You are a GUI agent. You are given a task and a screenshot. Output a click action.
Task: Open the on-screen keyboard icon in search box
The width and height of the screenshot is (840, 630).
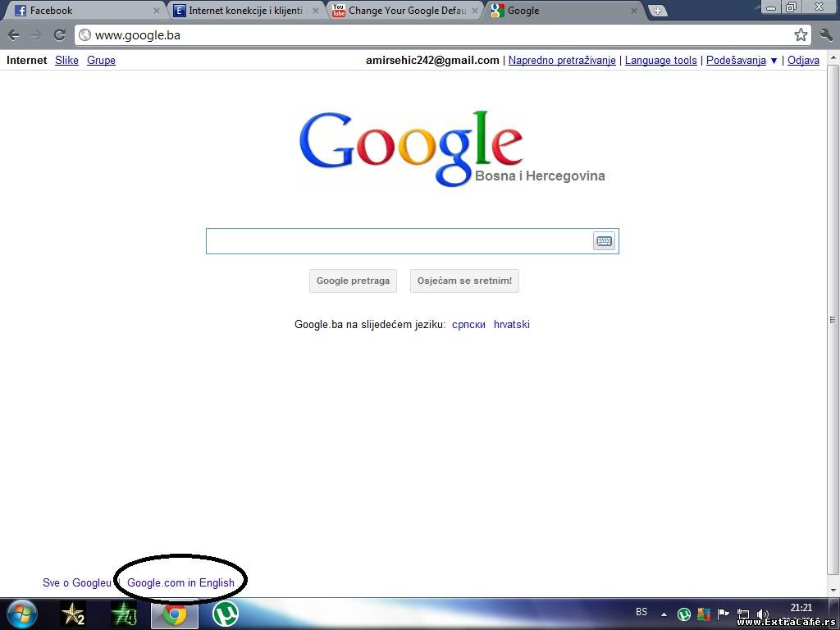pos(604,241)
